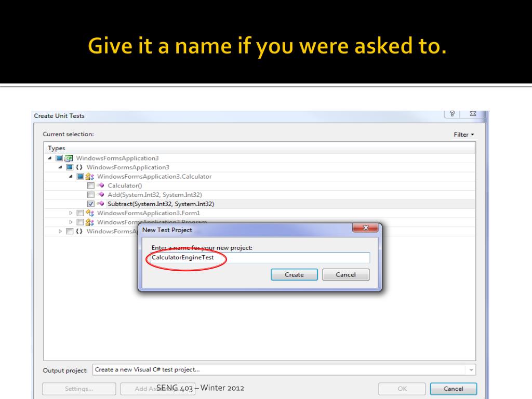This screenshot has width=532, height=399.
Task: Click the Settings... button
Action: coord(79,389)
